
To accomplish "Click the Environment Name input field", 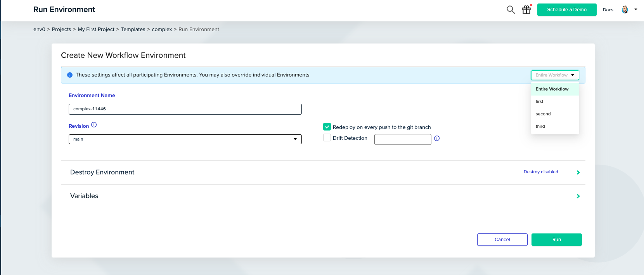I will 185,109.
